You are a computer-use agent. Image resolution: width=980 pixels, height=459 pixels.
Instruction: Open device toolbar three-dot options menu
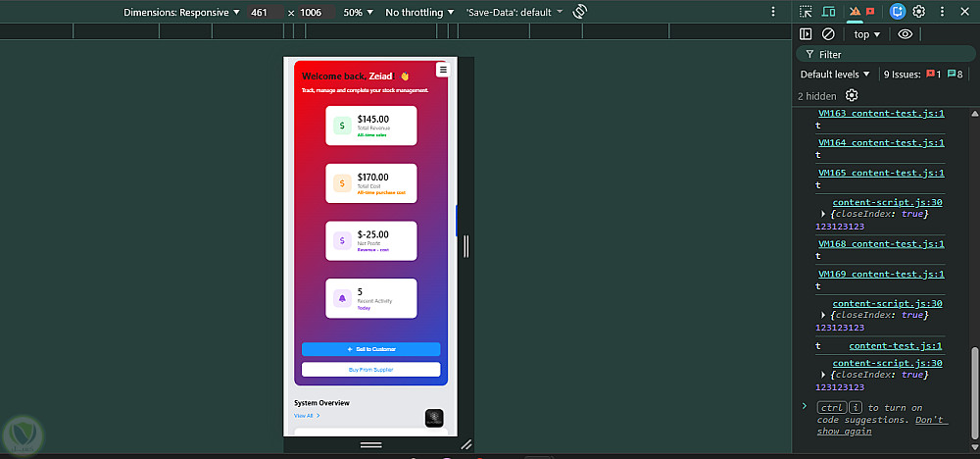(773, 12)
